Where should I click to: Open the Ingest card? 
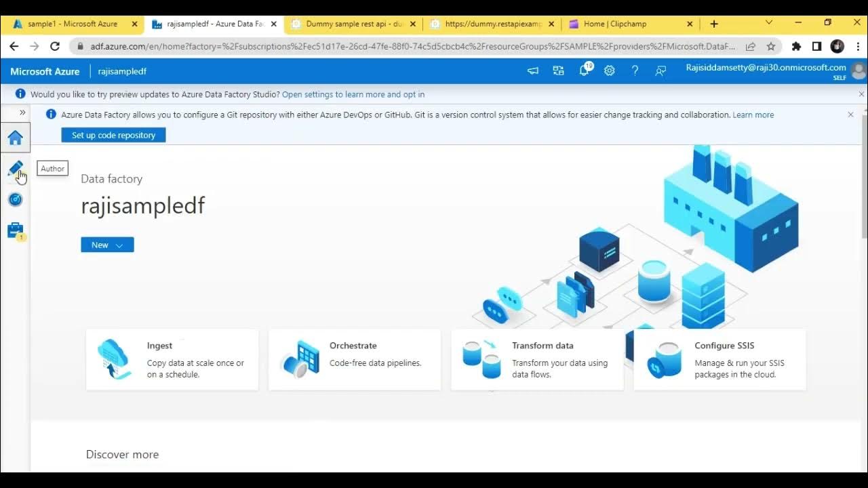[172, 360]
